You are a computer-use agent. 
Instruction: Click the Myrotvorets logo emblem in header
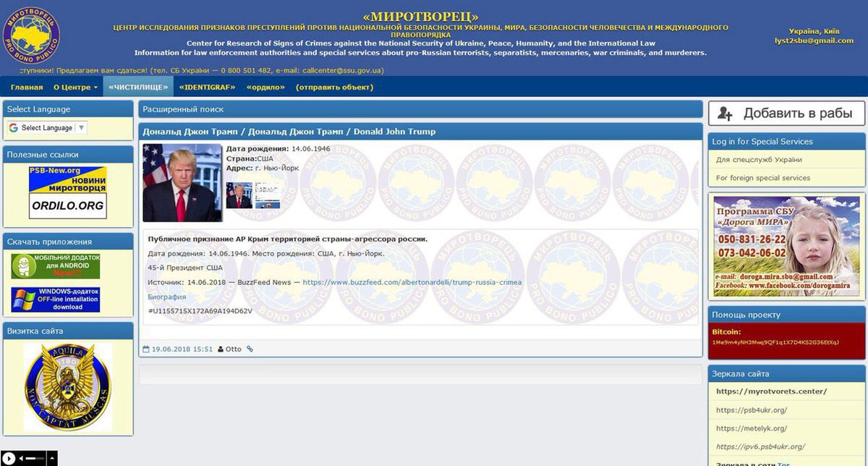tap(31, 35)
